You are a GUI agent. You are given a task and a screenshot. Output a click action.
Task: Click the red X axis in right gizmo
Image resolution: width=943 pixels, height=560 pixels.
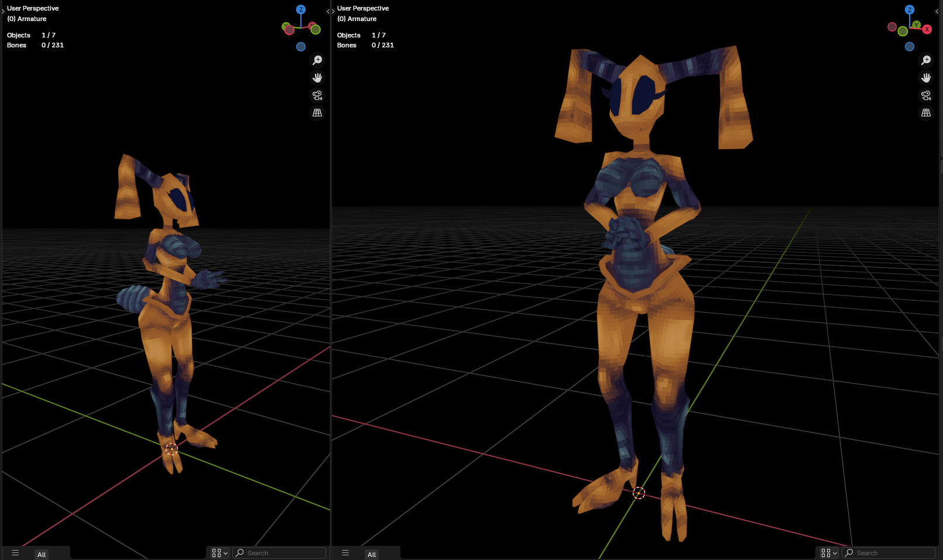[x=927, y=29]
